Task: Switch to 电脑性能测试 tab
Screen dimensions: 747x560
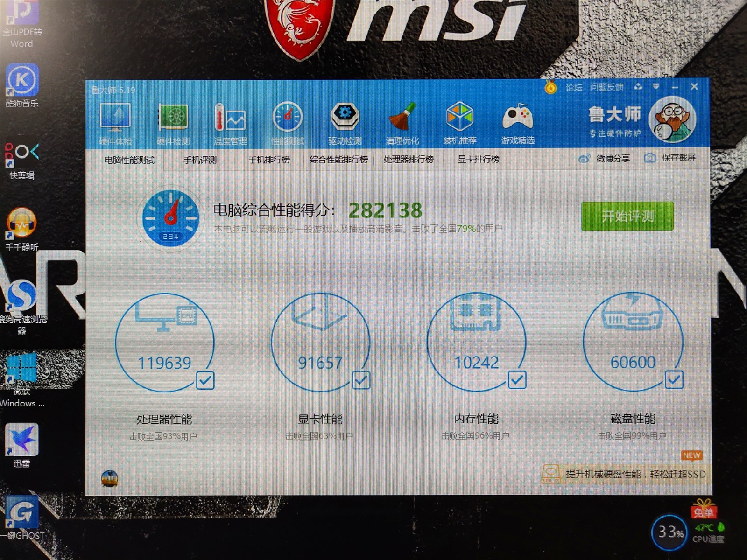Action: point(129,160)
